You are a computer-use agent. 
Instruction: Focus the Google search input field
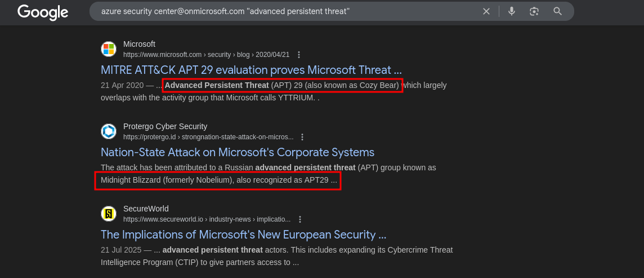pyautogui.click(x=281, y=11)
